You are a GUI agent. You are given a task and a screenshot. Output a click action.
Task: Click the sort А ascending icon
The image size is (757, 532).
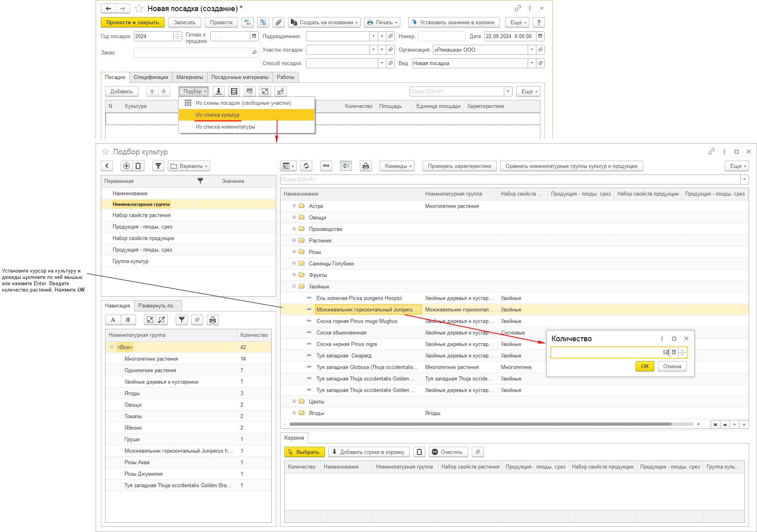(113, 320)
